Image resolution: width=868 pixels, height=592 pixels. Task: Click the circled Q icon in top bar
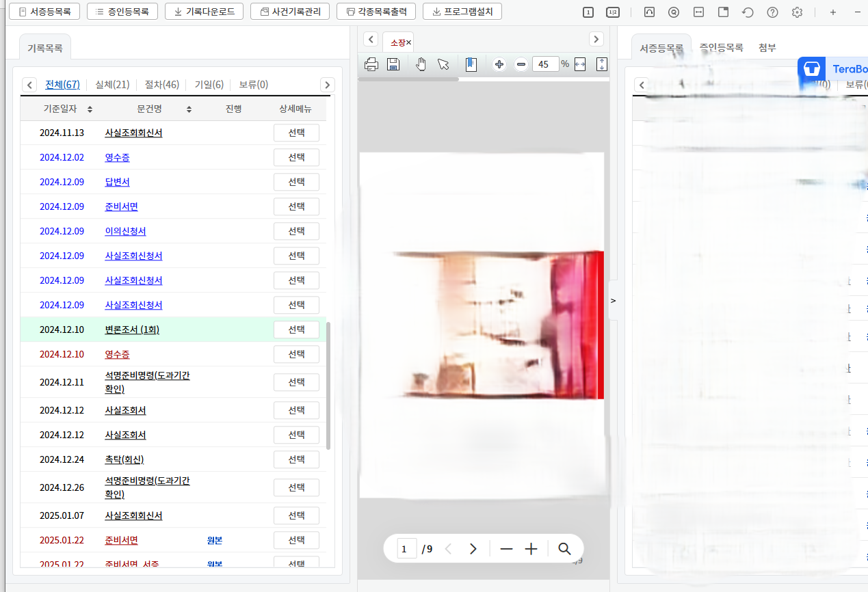pyautogui.click(x=674, y=12)
